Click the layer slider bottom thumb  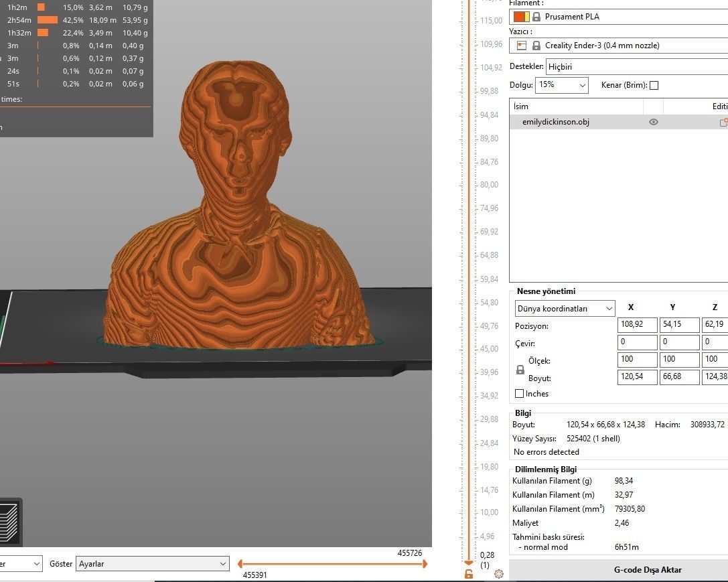tap(468, 563)
